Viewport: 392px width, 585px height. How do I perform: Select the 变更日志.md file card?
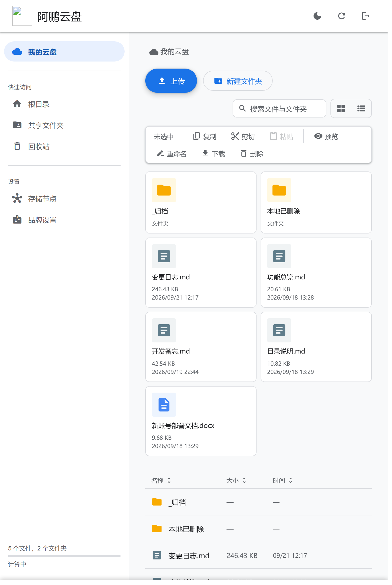(201, 273)
